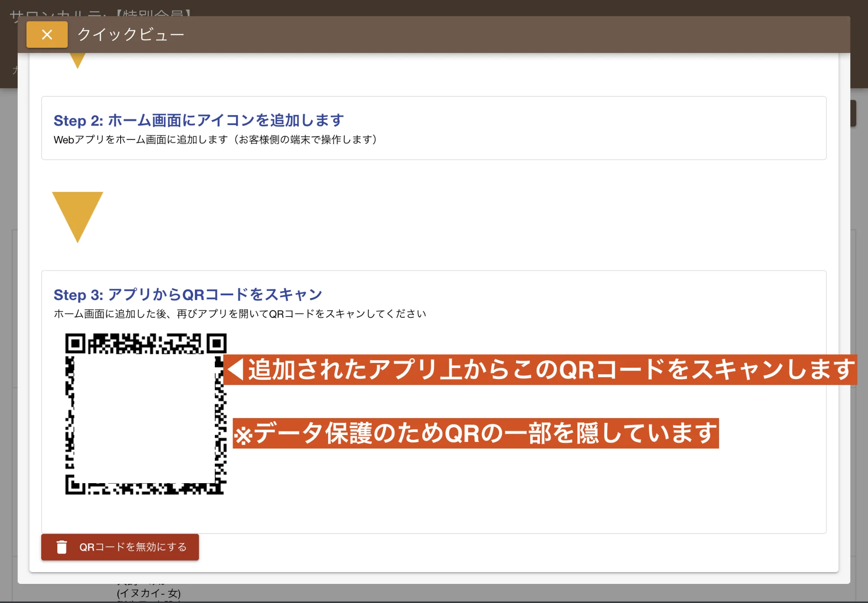
Task: Click the クイックビュー dialog title
Action: point(131,34)
